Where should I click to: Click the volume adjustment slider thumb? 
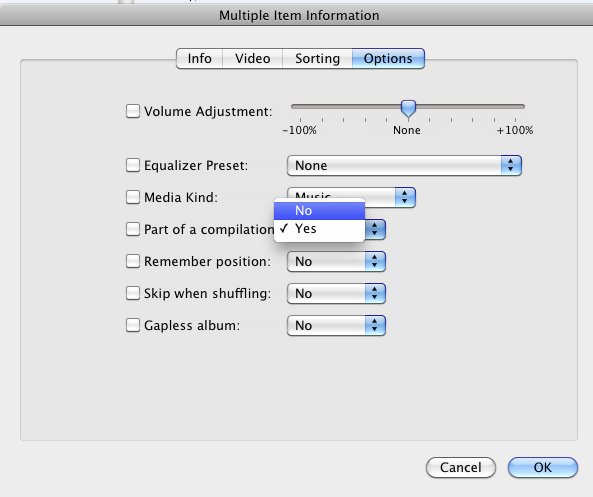point(408,109)
